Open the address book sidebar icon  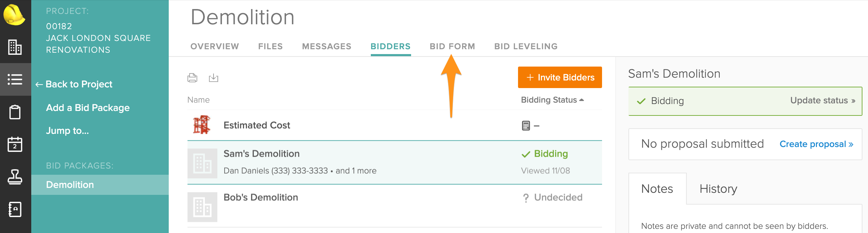(x=15, y=209)
